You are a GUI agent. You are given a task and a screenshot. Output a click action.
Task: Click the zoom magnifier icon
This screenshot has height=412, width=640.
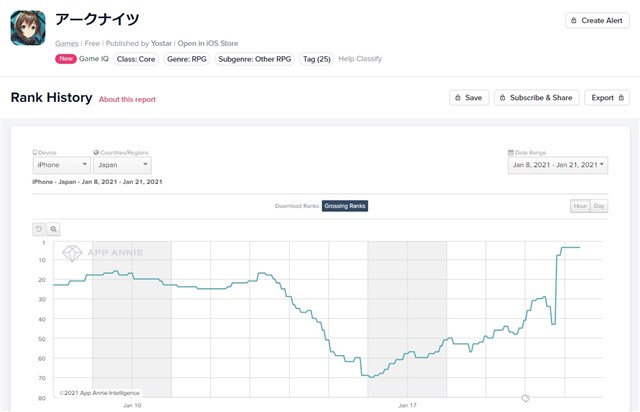(x=53, y=229)
